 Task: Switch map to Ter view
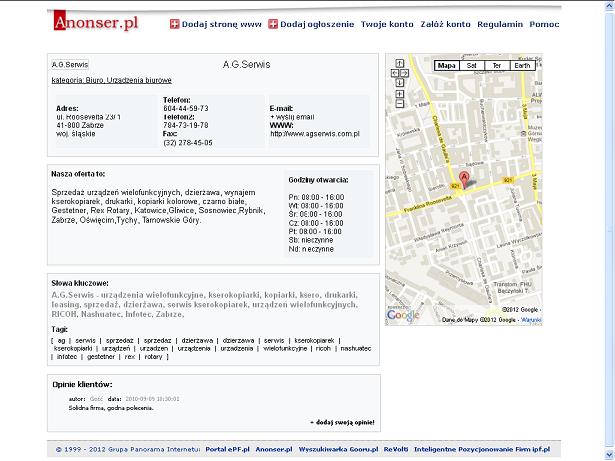[497, 66]
